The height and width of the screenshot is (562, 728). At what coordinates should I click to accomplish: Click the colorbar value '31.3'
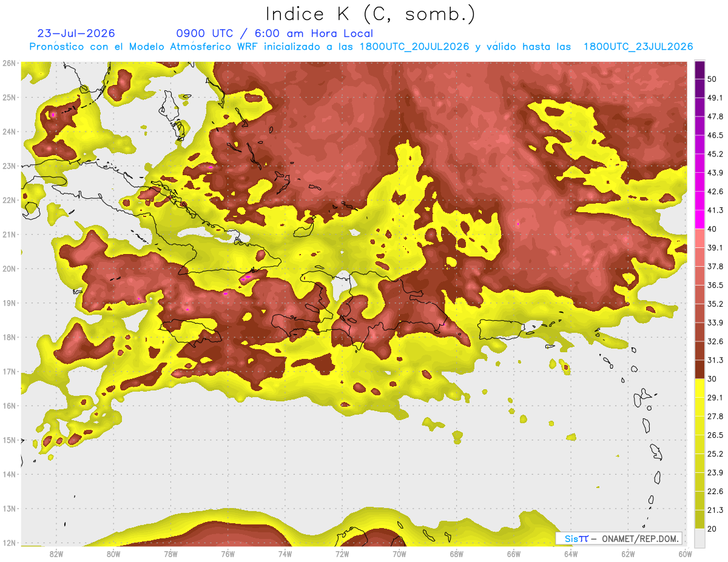(715, 360)
